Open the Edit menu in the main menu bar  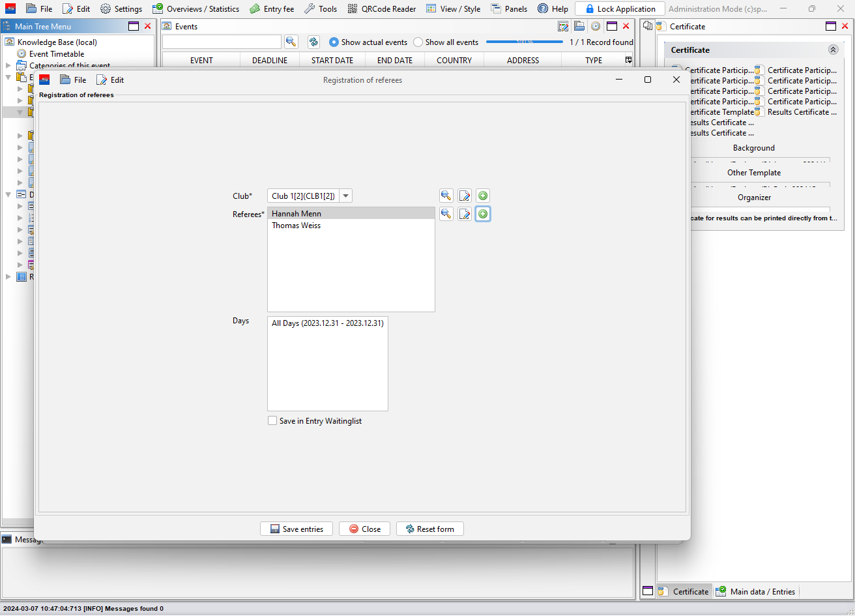click(x=76, y=8)
